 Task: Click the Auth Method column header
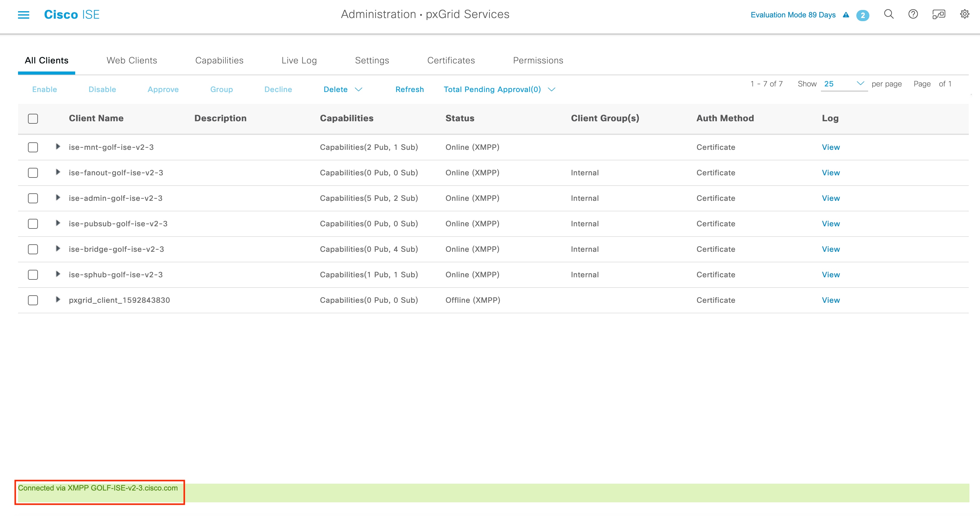pyautogui.click(x=725, y=118)
